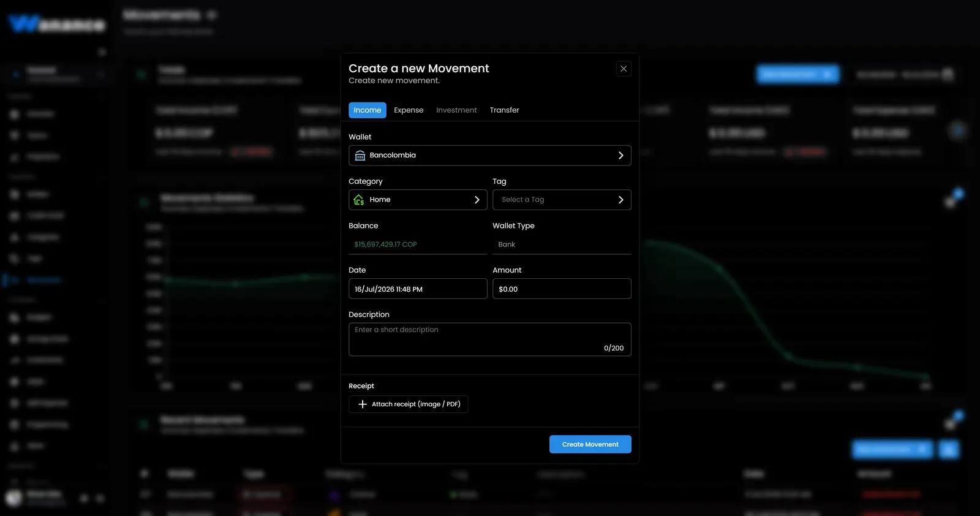Click the balance value $15,697,429.17 COP
The height and width of the screenshot is (516, 980).
click(x=385, y=245)
